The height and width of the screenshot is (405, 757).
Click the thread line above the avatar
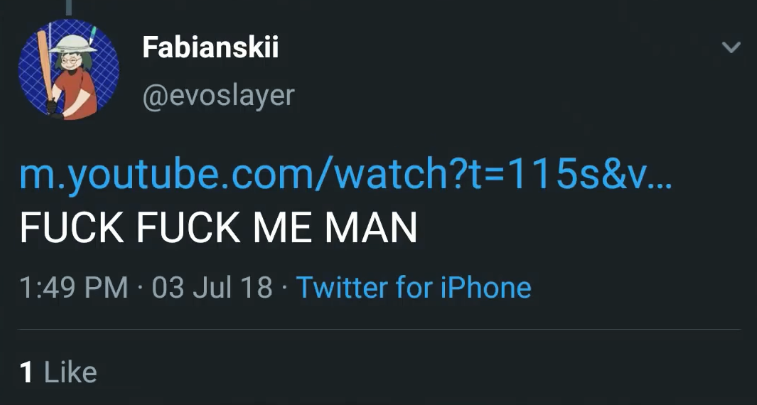[x=69, y=7]
